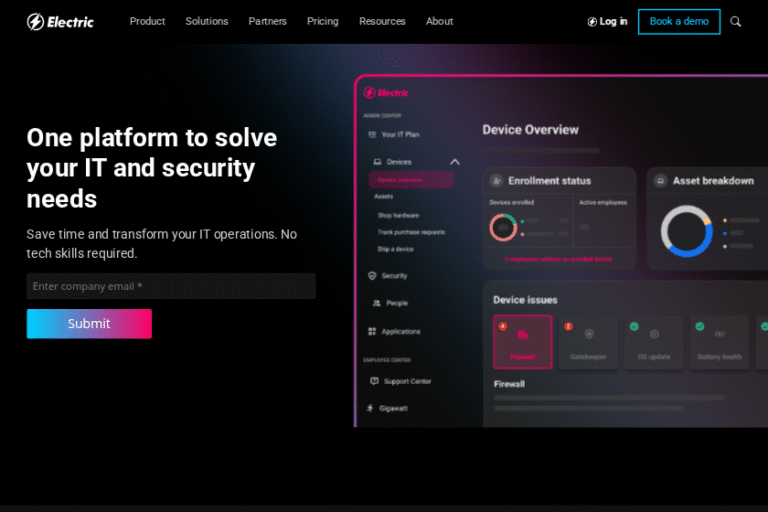Open the Support Center icon
768x512 pixels.
click(x=374, y=381)
